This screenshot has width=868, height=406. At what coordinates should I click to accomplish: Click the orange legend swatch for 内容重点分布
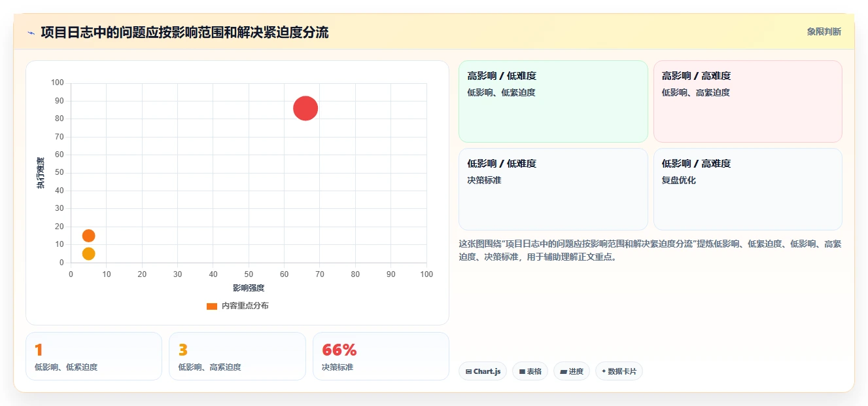(212, 306)
